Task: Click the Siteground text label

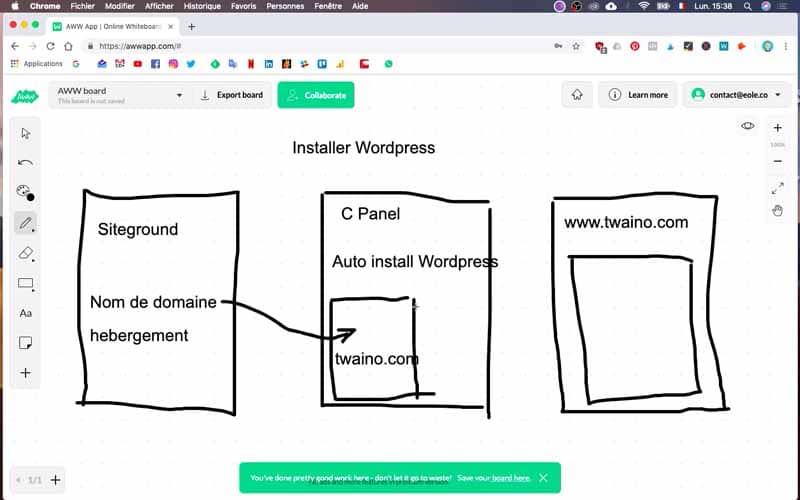Action: (x=138, y=230)
